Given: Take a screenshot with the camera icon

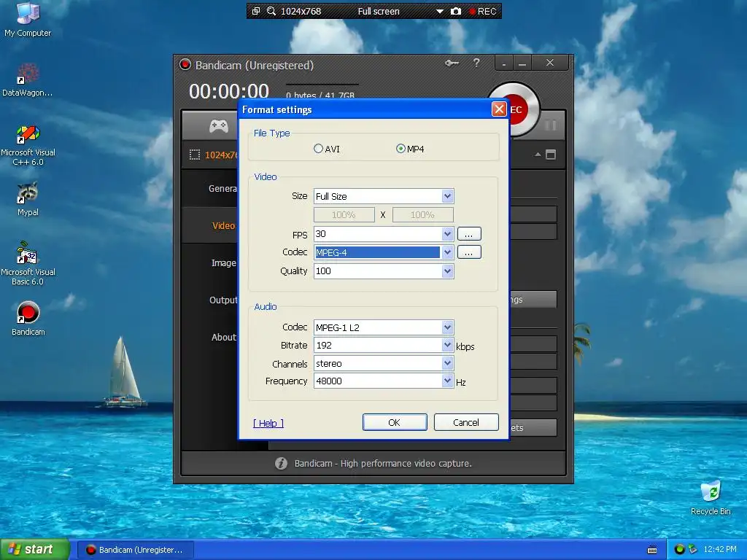Looking at the screenshot, I should (456, 11).
